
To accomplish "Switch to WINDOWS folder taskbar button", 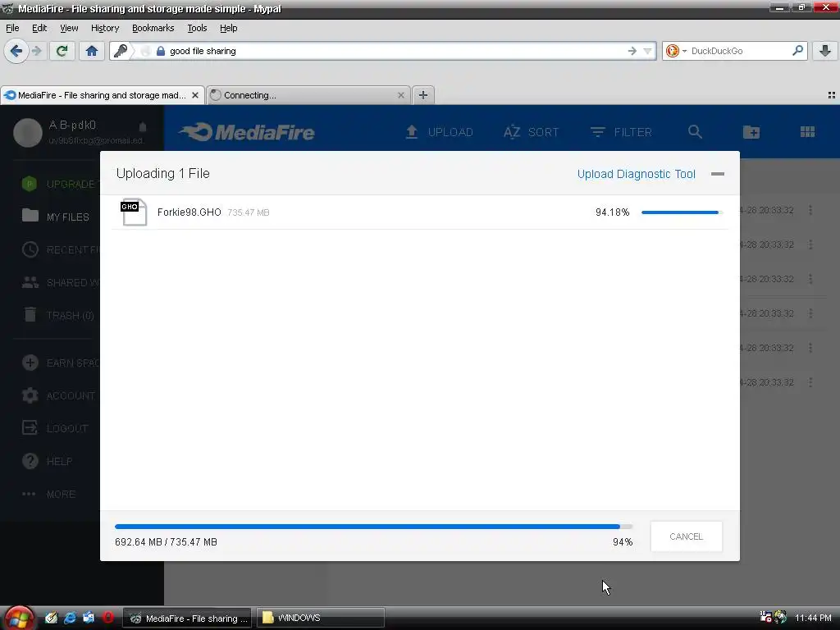I will pos(321,618).
